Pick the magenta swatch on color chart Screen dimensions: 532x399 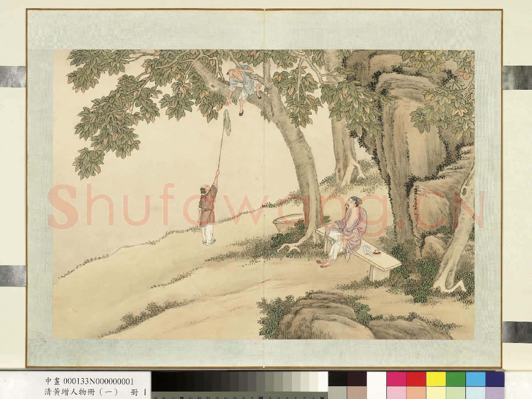pos(397,378)
